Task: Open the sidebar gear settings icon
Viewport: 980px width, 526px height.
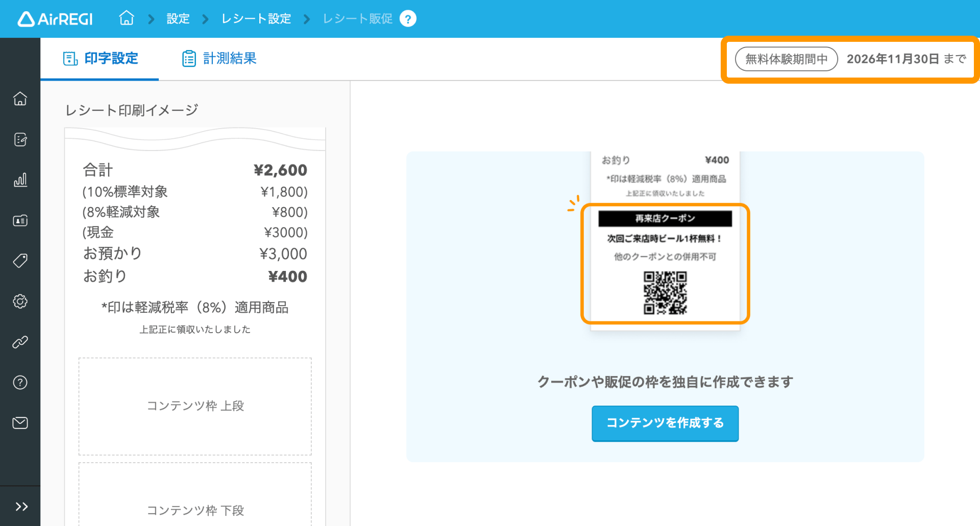Action: coord(20,302)
